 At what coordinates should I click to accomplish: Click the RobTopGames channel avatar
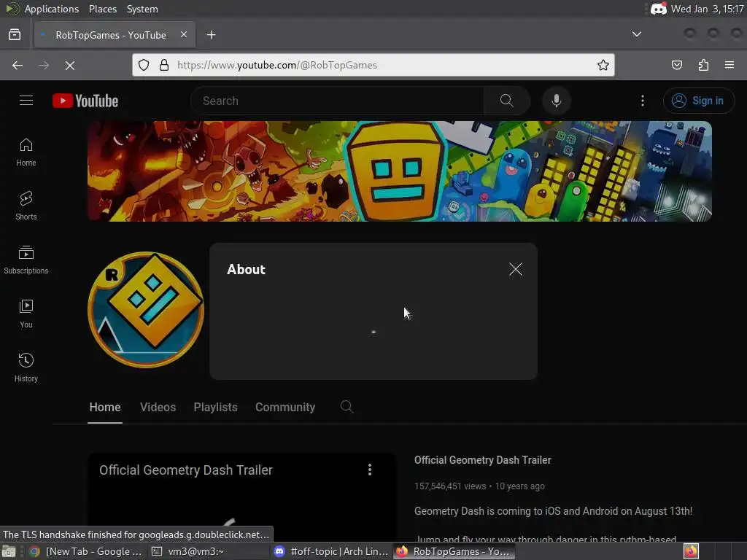pyautogui.click(x=146, y=309)
